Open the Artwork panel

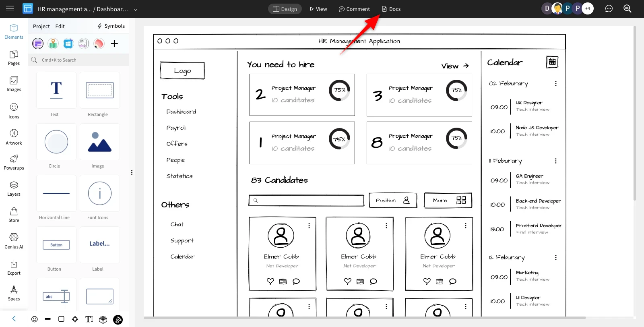coord(14,137)
